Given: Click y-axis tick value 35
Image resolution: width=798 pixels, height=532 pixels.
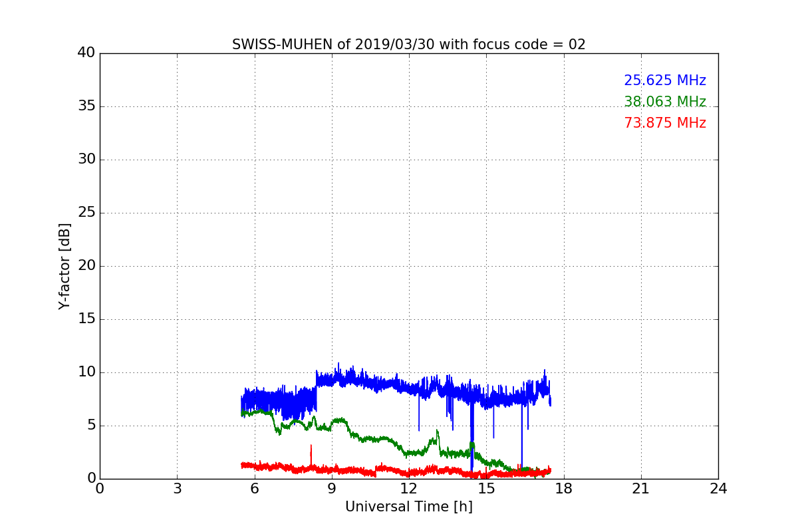Looking at the screenshot, I should click(86, 106).
